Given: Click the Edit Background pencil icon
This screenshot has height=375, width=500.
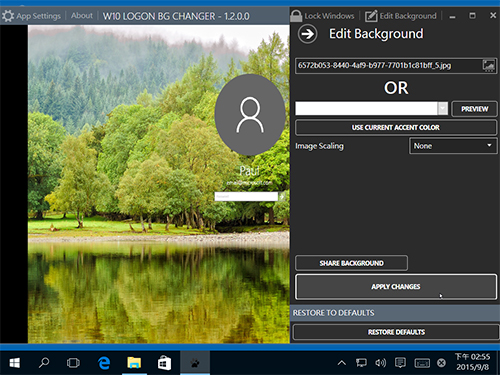Looking at the screenshot, I should click(x=371, y=16).
